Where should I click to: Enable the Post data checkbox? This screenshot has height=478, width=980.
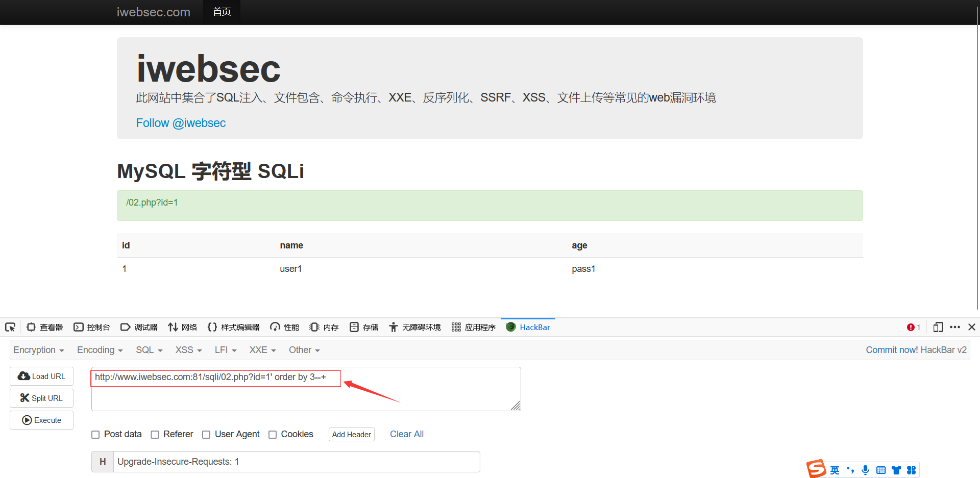coord(95,434)
